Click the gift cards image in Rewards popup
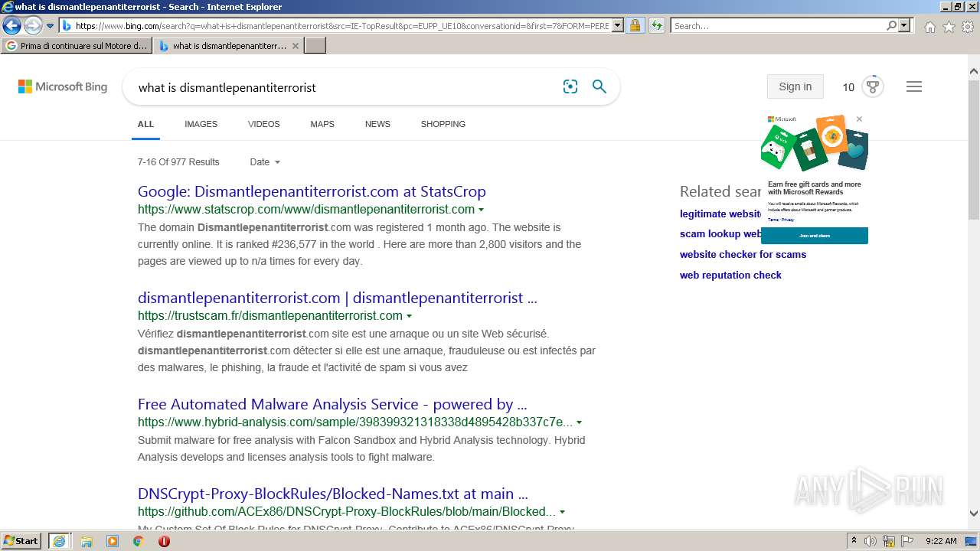This screenshot has height=551, width=980. click(x=815, y=143)
